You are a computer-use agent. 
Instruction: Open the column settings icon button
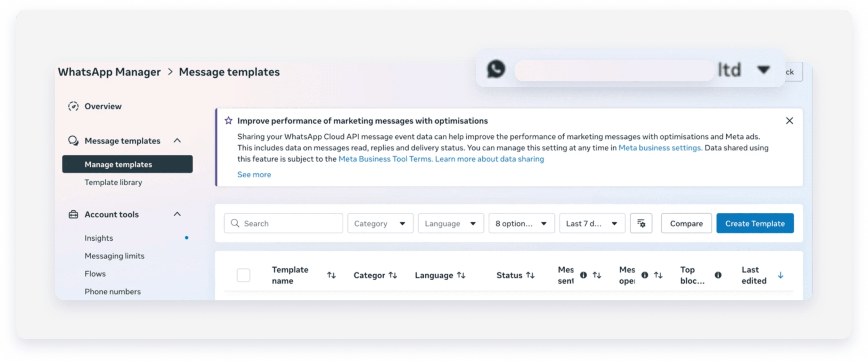coord(641,223)
